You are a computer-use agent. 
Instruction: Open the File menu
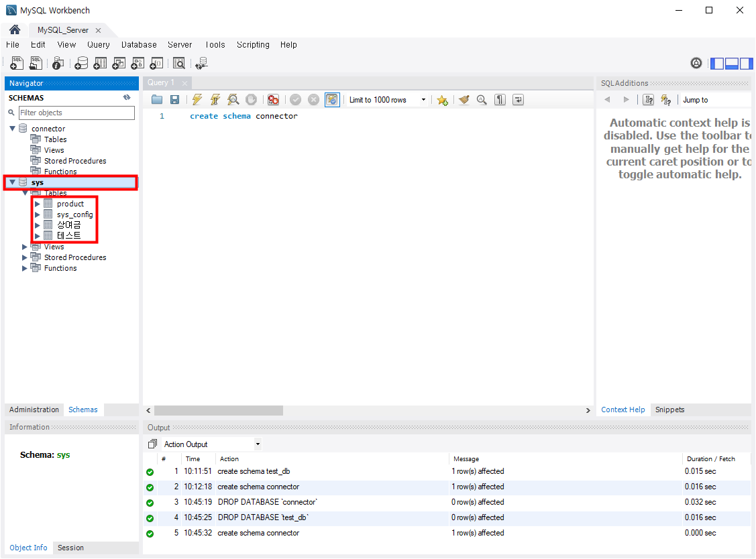tap(13, 44)
